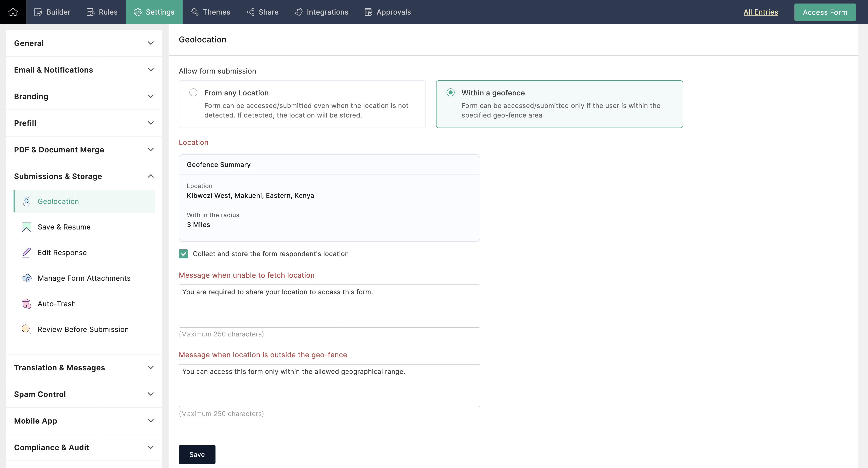Click the home icon in top bar
868x468 pixels.
[x=13, y=12]
